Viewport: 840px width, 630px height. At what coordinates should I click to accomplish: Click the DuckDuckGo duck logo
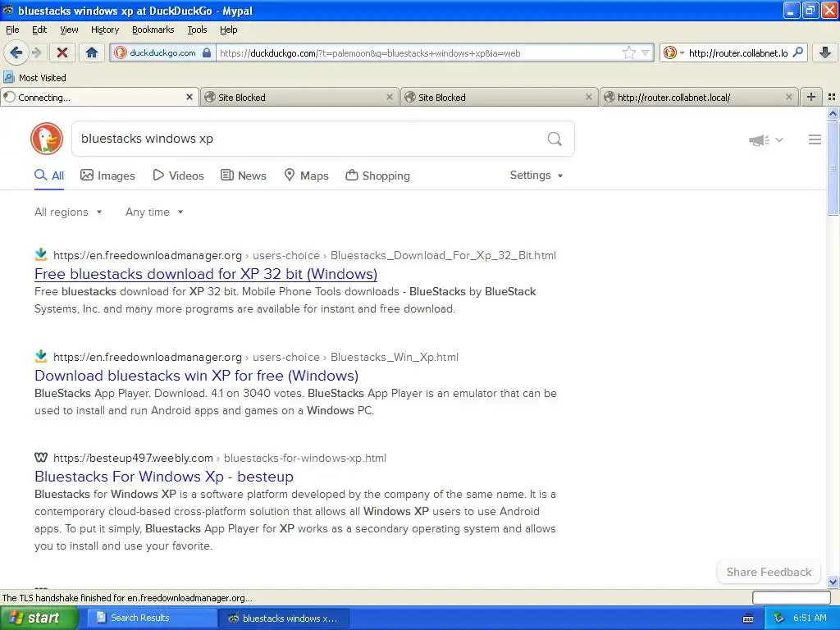click(x=47, y=139)
